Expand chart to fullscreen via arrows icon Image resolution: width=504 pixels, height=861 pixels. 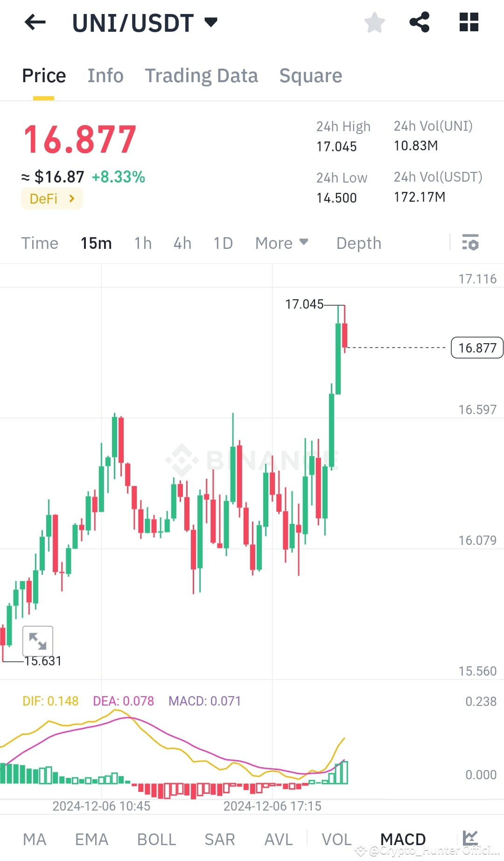coord(38,641)
